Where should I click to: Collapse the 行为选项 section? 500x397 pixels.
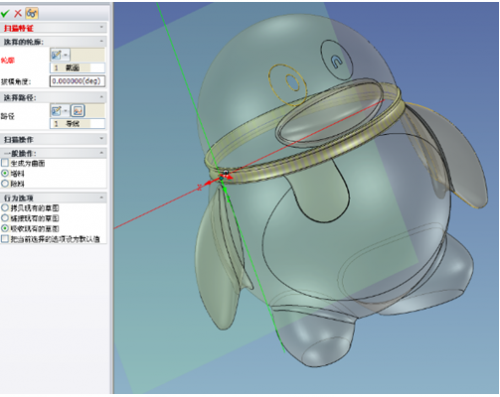[x=102, y=198]
